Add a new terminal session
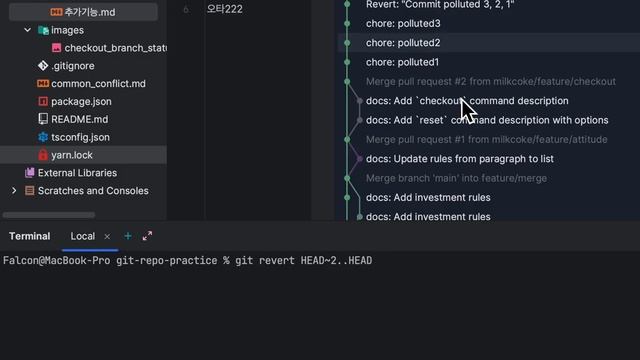Screen dimensions: 640x360 (128, 236)
